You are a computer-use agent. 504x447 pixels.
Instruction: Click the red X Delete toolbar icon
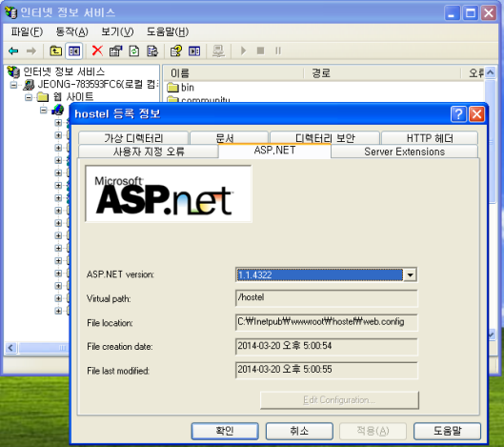tap(97, 51)
